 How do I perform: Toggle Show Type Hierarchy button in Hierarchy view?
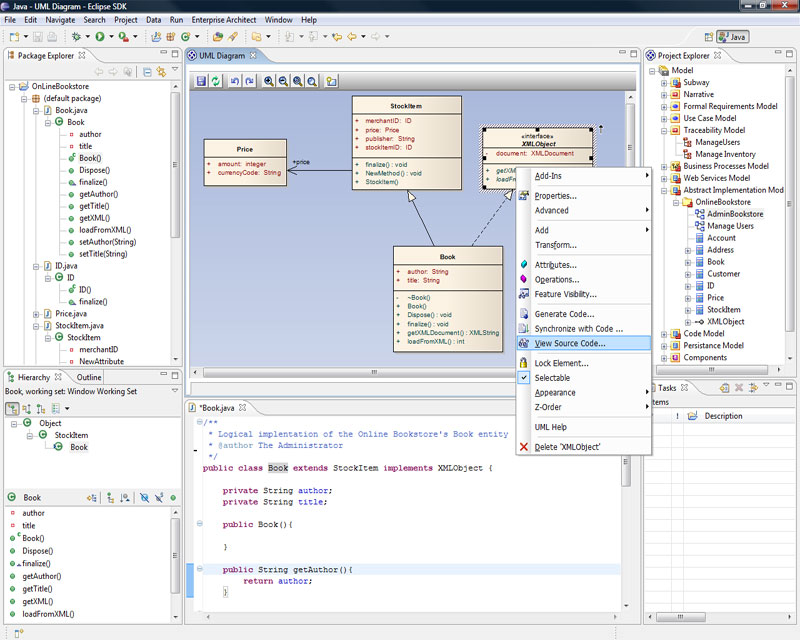click(12, 409)
